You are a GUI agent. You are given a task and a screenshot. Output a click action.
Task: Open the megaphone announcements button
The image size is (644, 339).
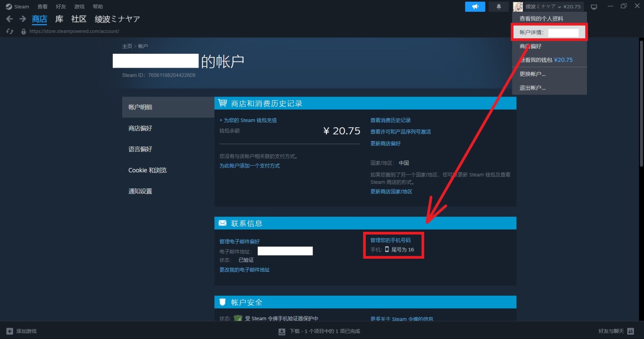[x=475, y=7]
